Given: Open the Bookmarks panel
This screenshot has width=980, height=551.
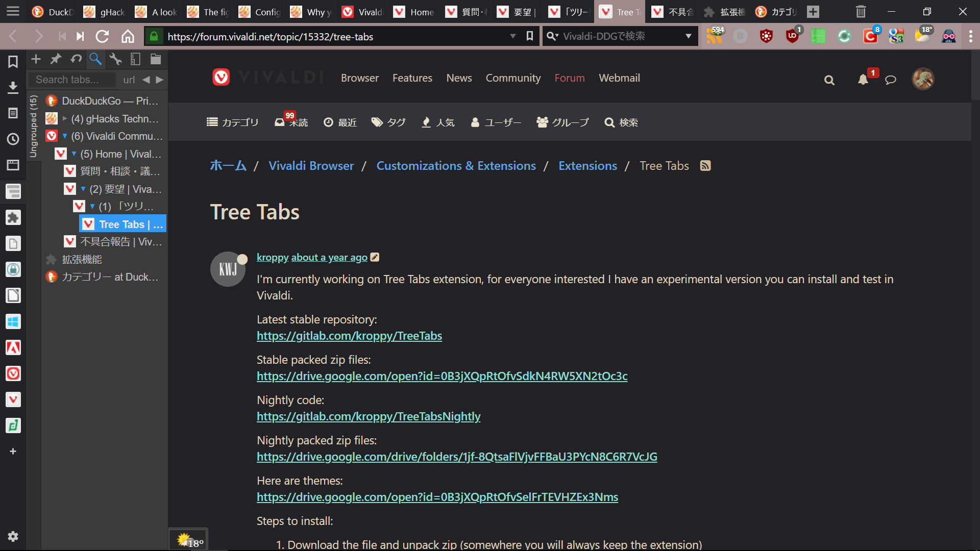Looking at the screenshot, I should [x=13, y=62].
